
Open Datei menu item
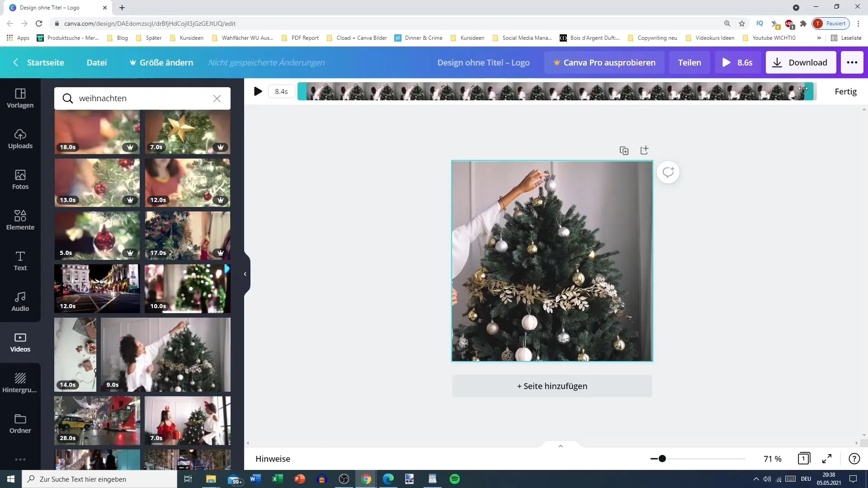(x=97, y=62)
